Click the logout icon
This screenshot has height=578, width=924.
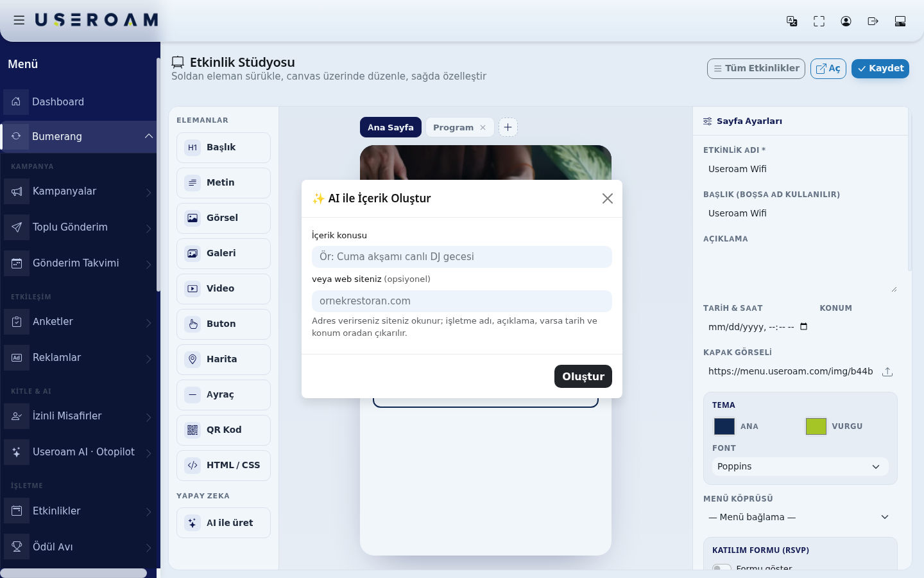873,21
